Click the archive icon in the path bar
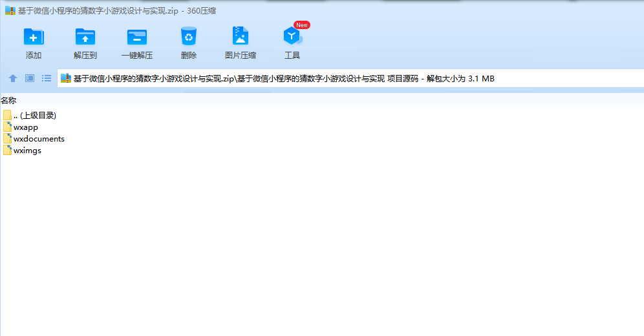This screenshot has height=336, width=644. [66, 78]
